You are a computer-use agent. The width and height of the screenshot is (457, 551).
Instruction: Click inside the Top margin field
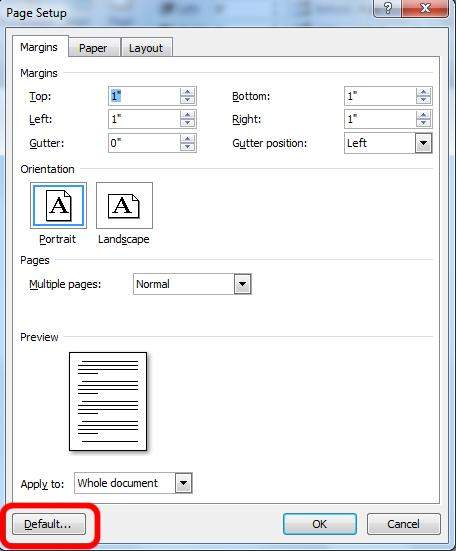(144, 96)
